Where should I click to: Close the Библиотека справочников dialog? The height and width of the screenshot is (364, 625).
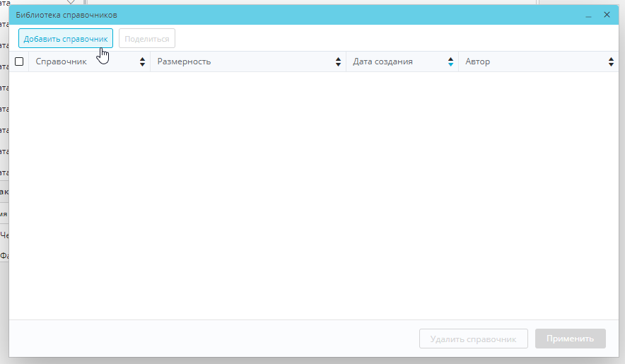[x=607, y=15]
